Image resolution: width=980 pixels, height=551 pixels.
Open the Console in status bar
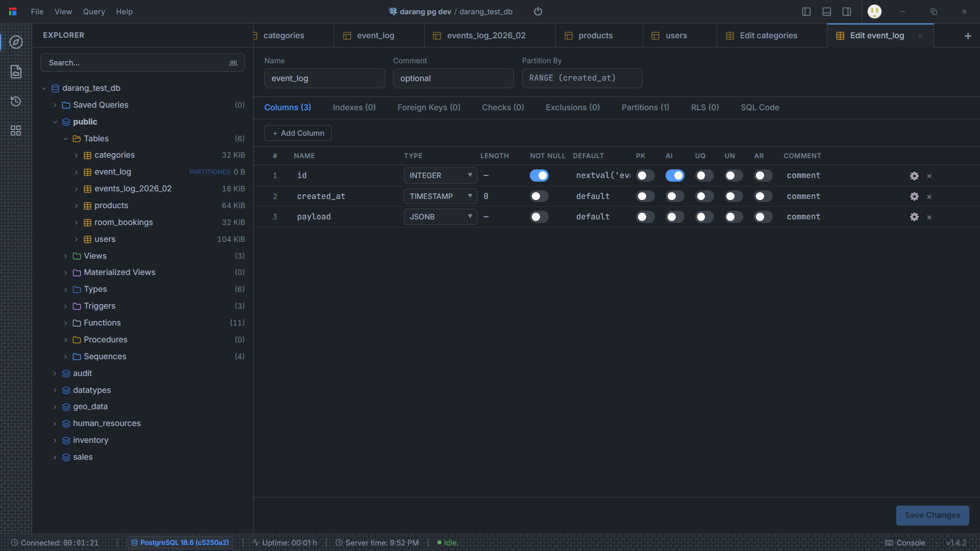point(905,543)
